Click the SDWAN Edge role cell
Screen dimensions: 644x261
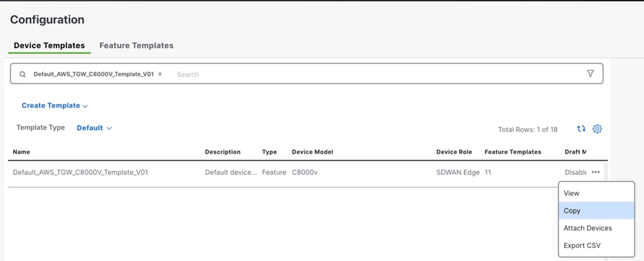pos(458,173)
